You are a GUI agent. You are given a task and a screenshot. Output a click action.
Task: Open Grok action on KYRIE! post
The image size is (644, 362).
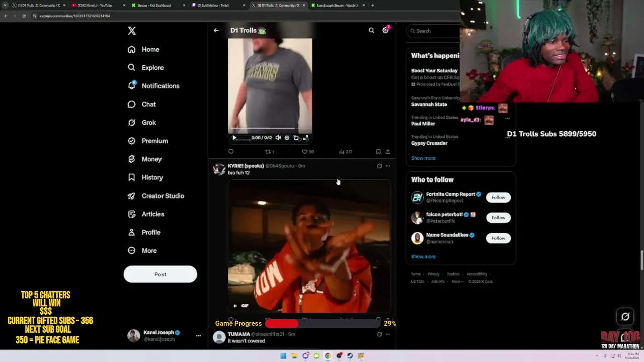(x=379, y=166)
